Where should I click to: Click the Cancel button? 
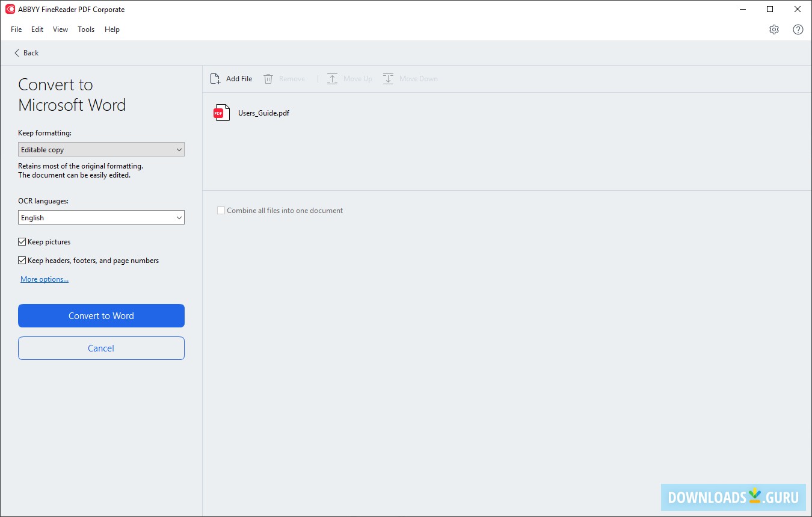point(101,348)
